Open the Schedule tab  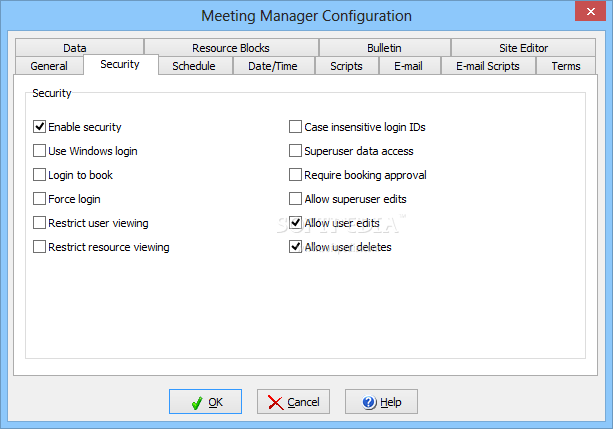tap(194, 66)
